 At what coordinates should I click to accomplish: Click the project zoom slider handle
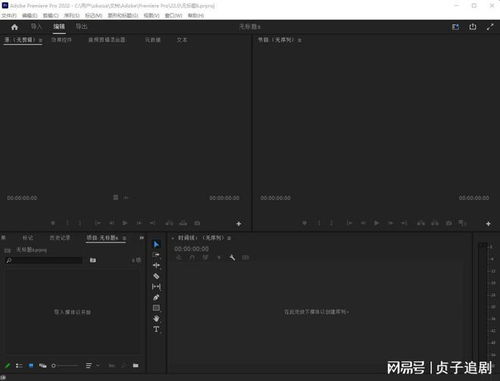pyautogui.click(x=53, y=366)
